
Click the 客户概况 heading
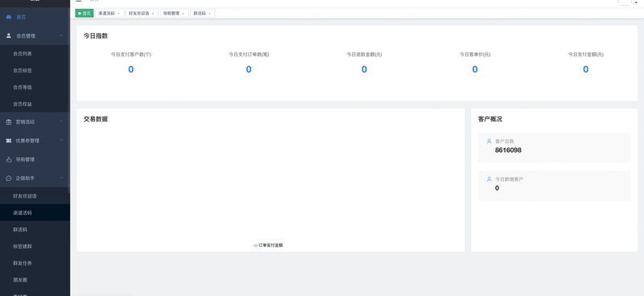coord(490,120)
